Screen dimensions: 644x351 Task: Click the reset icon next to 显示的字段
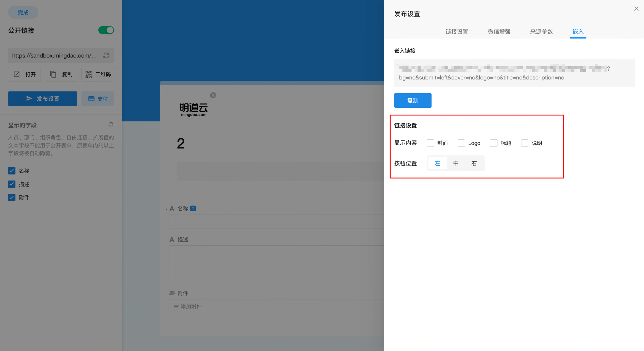click(x=111, y=124)
